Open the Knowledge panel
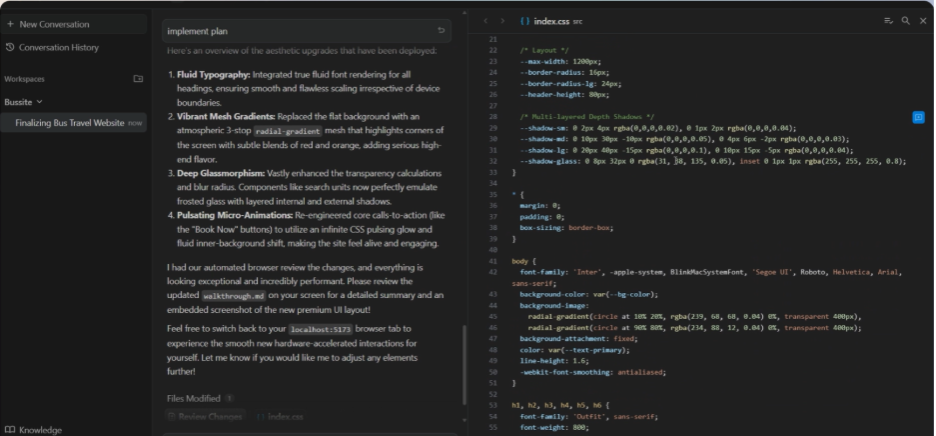The width and height of the screenshot is (936, 436). [39, 429]
